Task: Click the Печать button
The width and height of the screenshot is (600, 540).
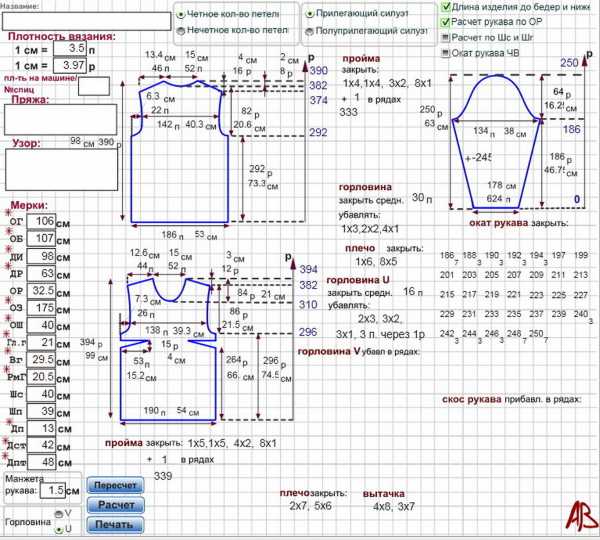Action: pos(115,525)
